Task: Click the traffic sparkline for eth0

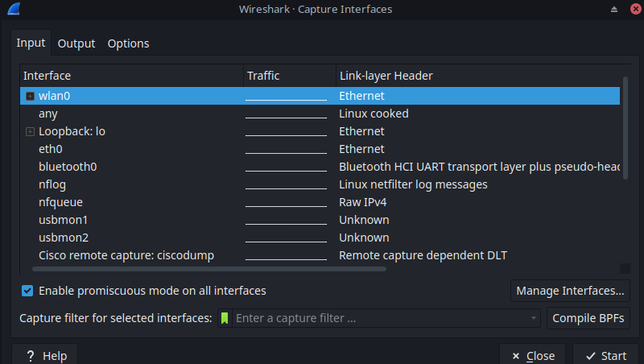Action: click(x=286, y=149)
